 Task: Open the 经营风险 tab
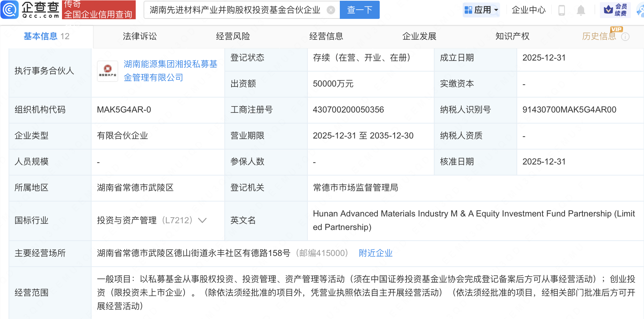pos(233,36)
